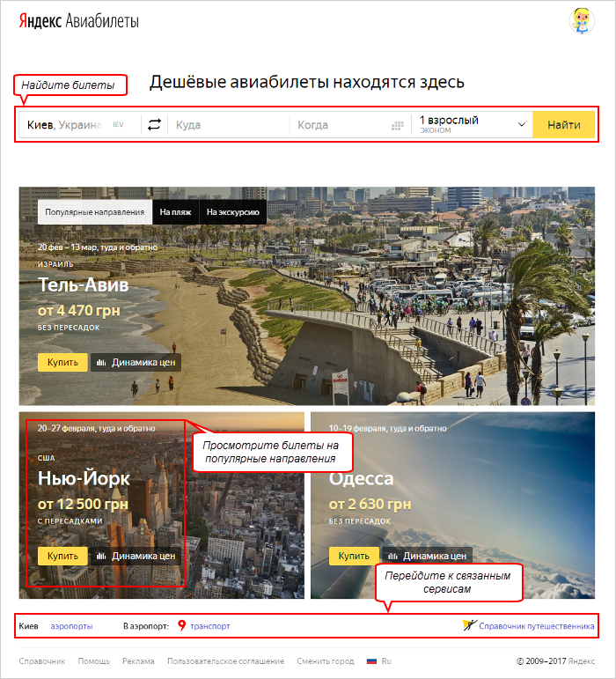
Task: Click Купить on the Одесса card
Action: pos(354,556)
